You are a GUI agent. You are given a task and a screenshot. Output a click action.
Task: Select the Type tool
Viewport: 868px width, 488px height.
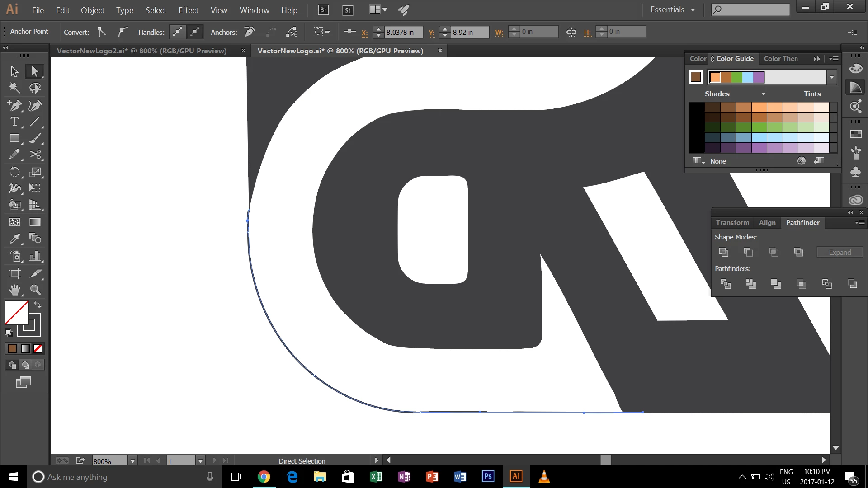pyautogui.click(x=14, y=122)
